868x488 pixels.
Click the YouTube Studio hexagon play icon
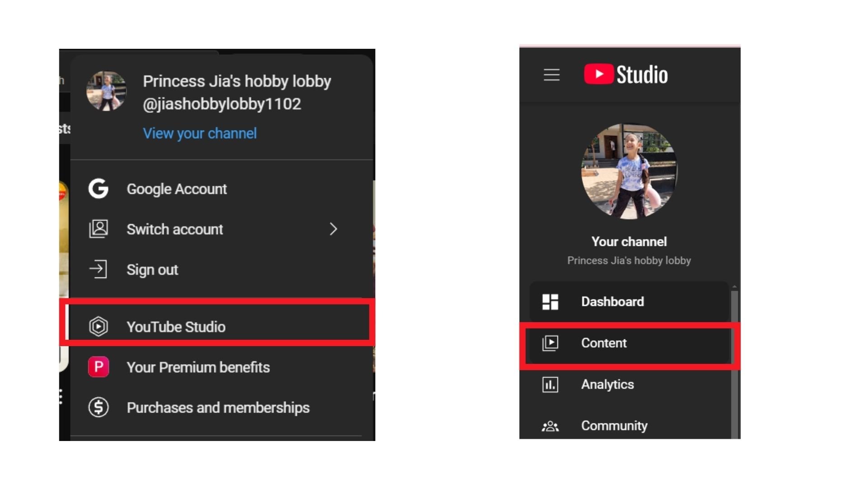click(x=98, y=326)
